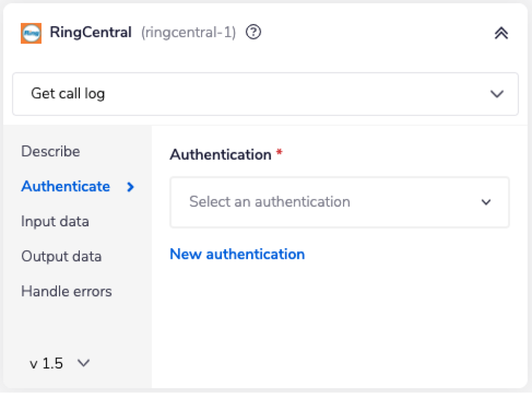Click the RingCentral connector title

pos(90,32)
